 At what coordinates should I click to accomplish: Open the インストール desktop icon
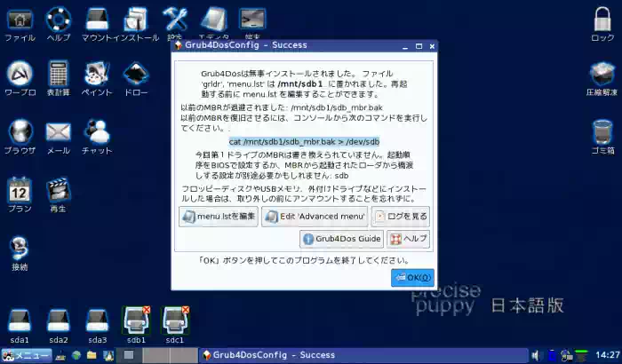(136, 20)
